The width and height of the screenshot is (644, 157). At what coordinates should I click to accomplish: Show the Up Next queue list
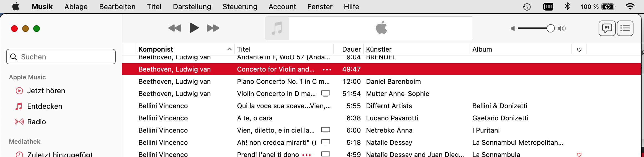point(625,28)
